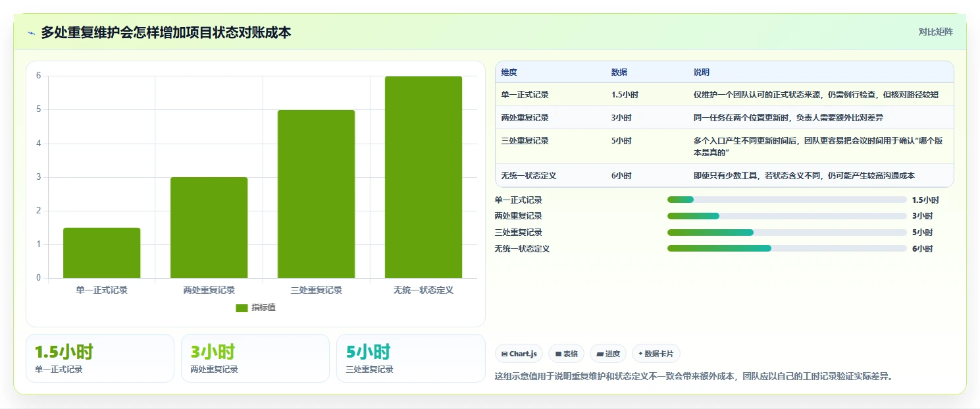Click table cell 三处重复记录 in 维度 column
This screenshot has width=980, height=409.
pyautogui.click(x=525, y=141)
